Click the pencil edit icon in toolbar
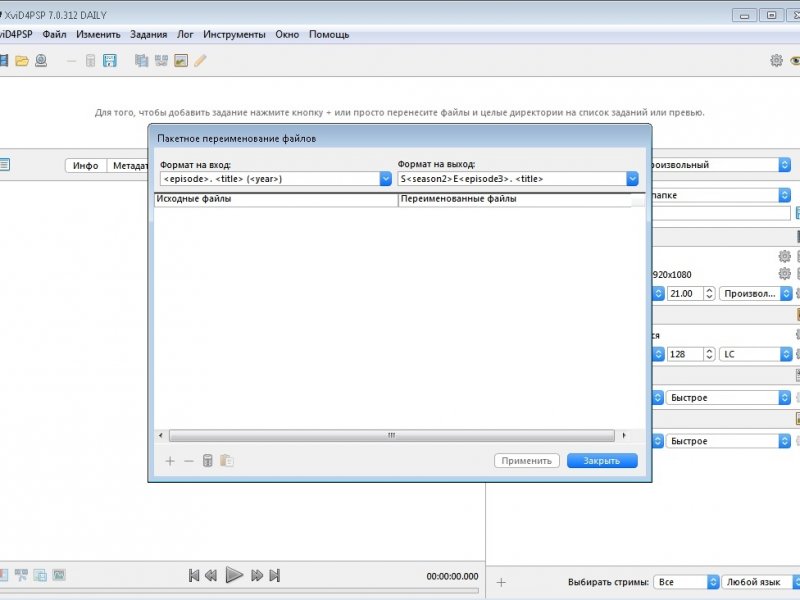The height and width of the screenshot is (600, 800). click(200, 61)
